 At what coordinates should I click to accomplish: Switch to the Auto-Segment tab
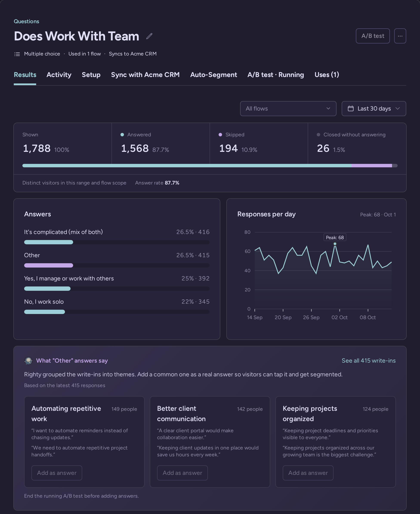coord(213,75)
